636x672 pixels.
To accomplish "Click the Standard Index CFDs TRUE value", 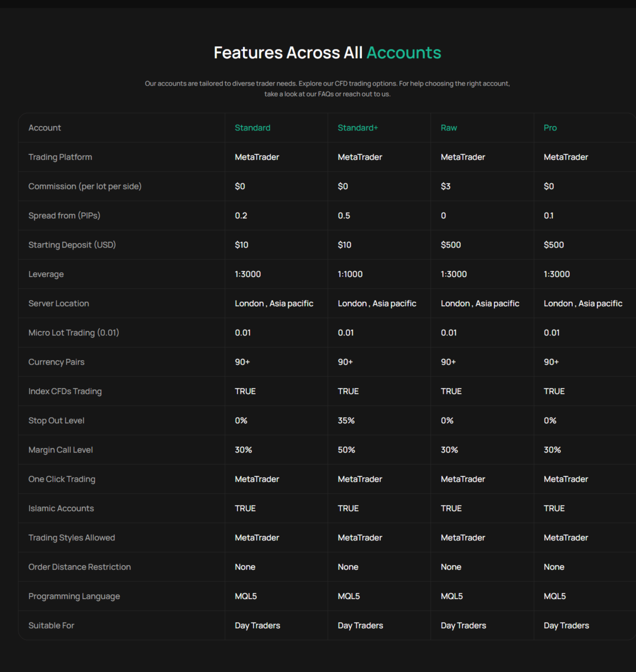I will pyautogui.click(x=245, y=391).
